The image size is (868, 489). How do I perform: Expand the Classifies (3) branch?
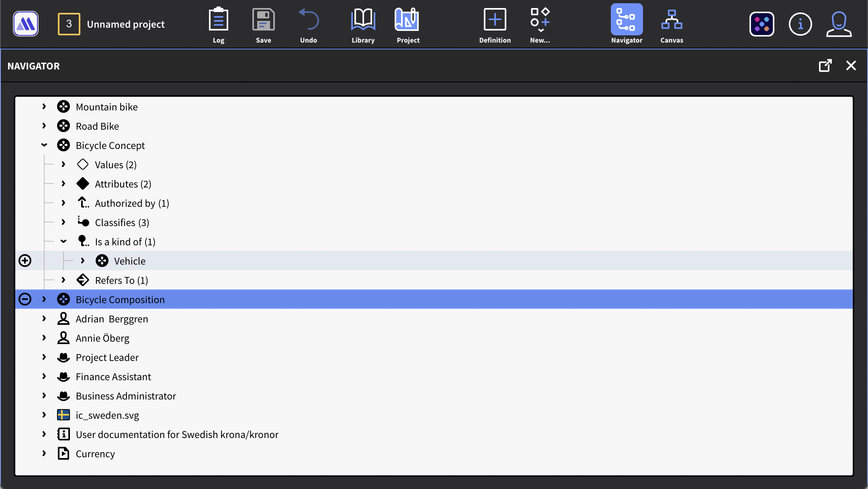pyautogui.click(x=63, y=222)
